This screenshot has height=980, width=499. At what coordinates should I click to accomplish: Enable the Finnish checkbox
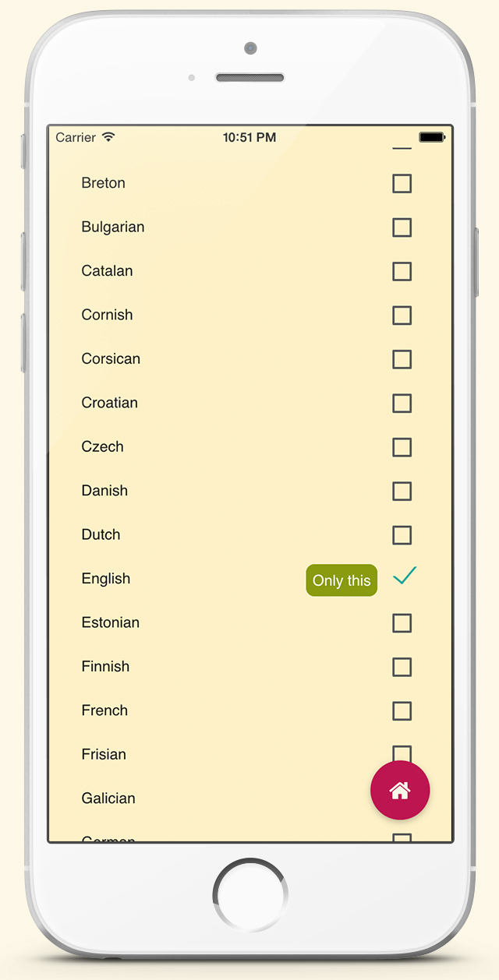[x=402, y=667]
